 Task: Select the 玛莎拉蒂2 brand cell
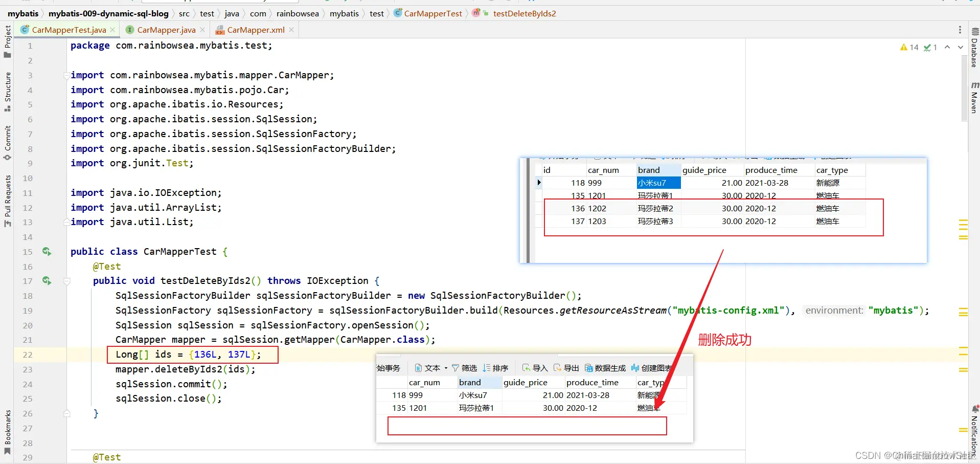pos(658,208)
